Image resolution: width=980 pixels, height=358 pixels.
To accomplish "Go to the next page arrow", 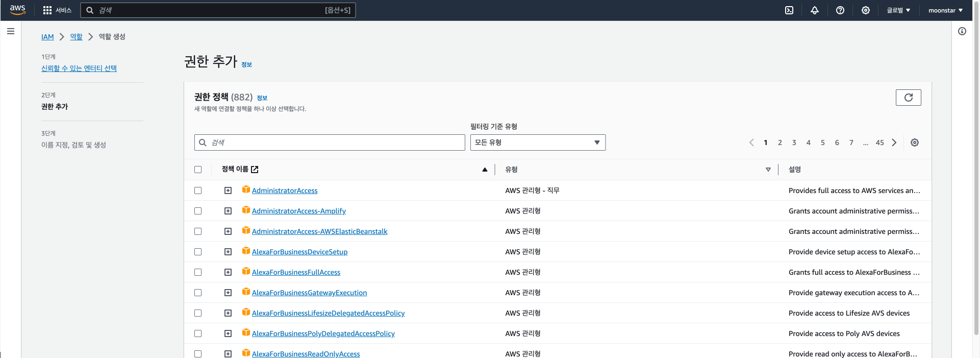I will pos(894,142).
